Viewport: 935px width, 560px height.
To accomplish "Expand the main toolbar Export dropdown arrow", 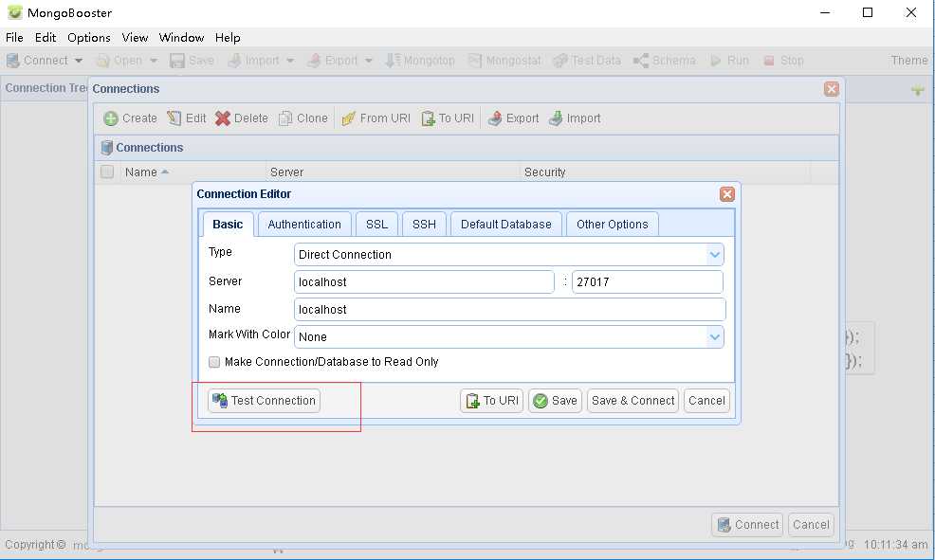I will click(369, 61).
